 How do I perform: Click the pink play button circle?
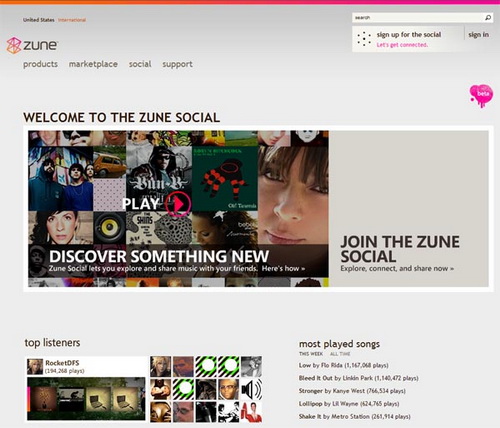pyautogui.click(x=178, y=204)
